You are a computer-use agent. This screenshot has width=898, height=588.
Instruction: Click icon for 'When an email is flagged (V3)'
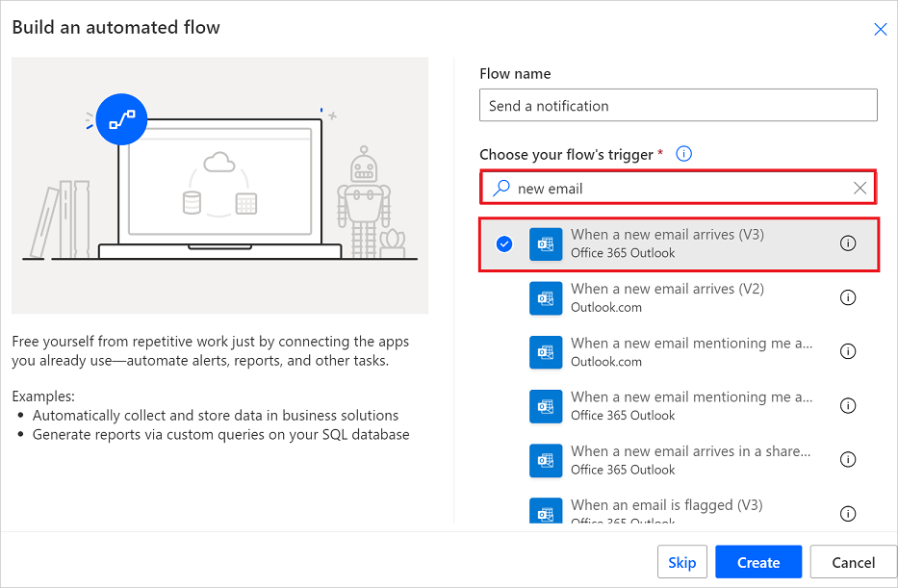click(546, 511)
